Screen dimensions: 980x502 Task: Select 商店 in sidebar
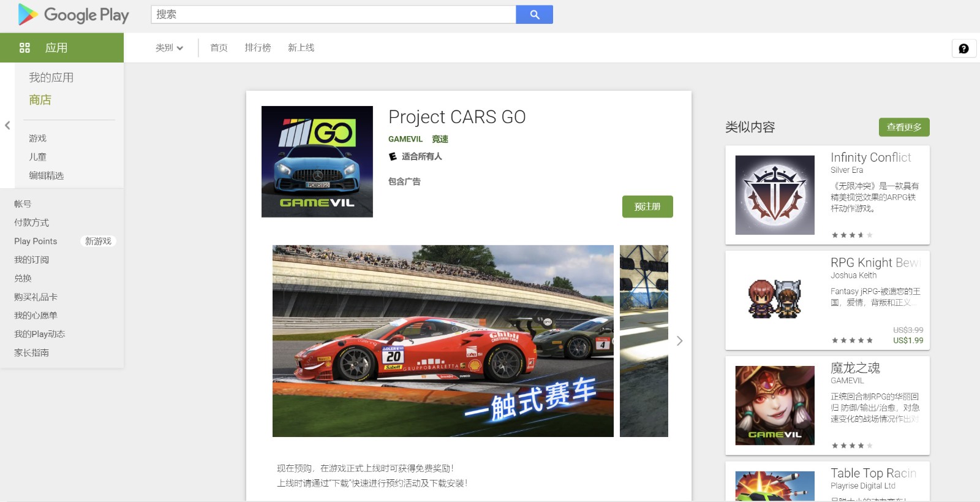[40, 100]
